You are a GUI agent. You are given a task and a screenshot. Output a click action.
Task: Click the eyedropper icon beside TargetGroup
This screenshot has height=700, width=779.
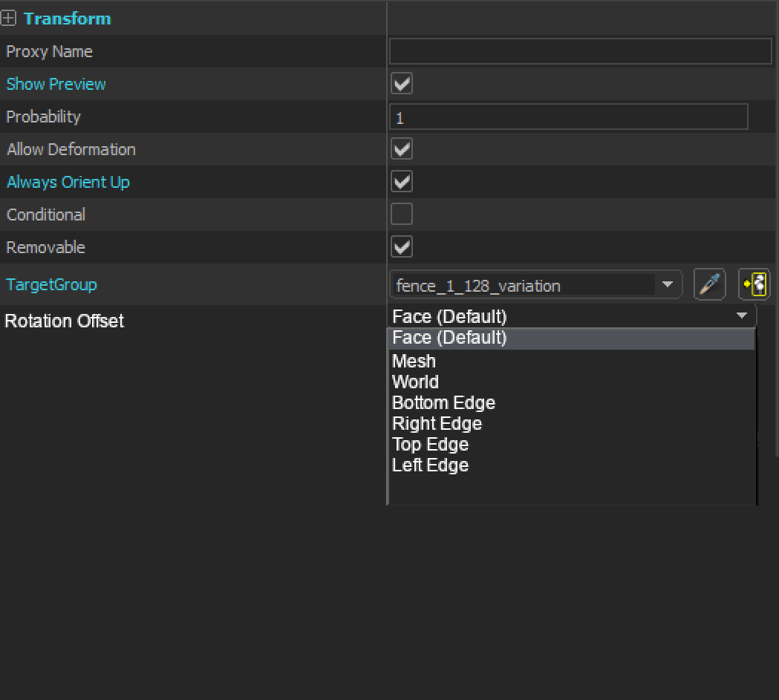(x=709, y=284)
